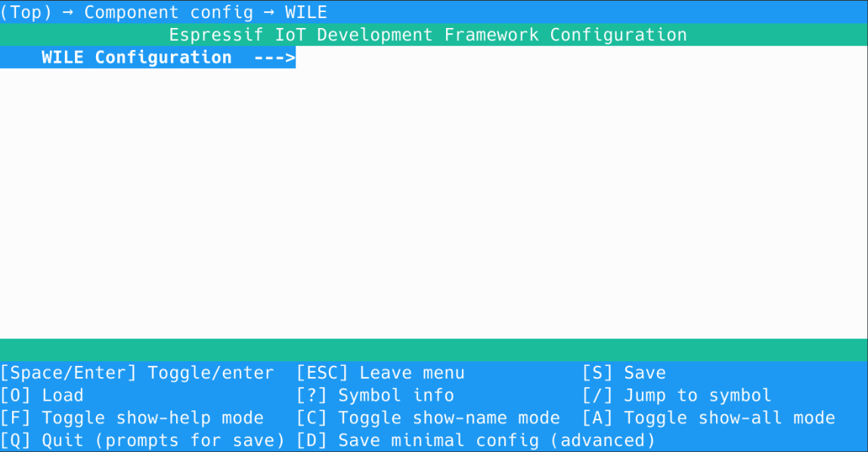Choose the [O] Load option
Viewport: 868px width, 452px height.
[42, 395]
